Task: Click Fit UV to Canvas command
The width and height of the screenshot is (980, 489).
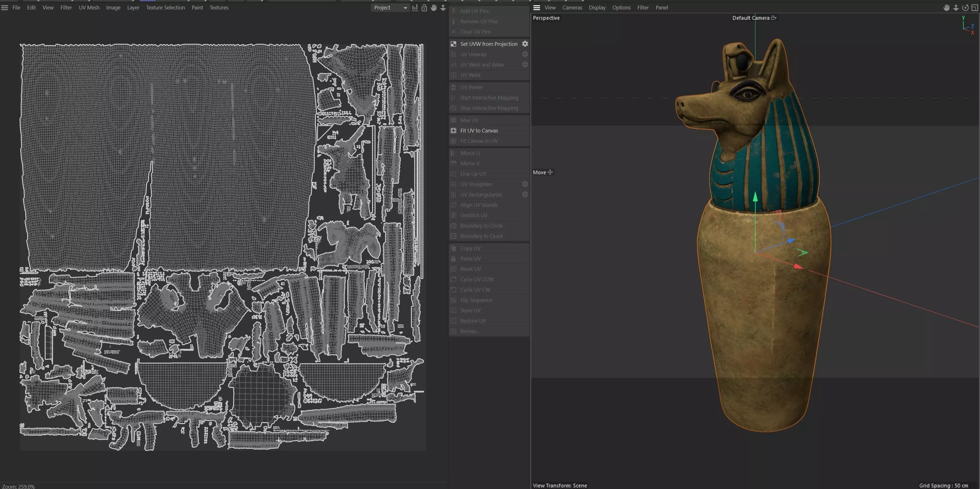Action: [479, 131]
